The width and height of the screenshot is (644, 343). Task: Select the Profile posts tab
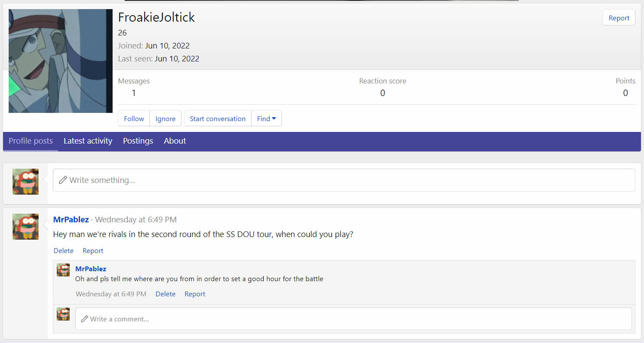coord(31,141)
